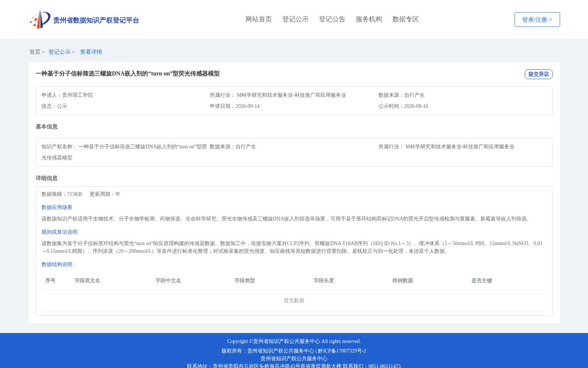Click the 贵州省数据知识产权登记平台 site title
Screen dimensions: 588x368
[96, 20]
